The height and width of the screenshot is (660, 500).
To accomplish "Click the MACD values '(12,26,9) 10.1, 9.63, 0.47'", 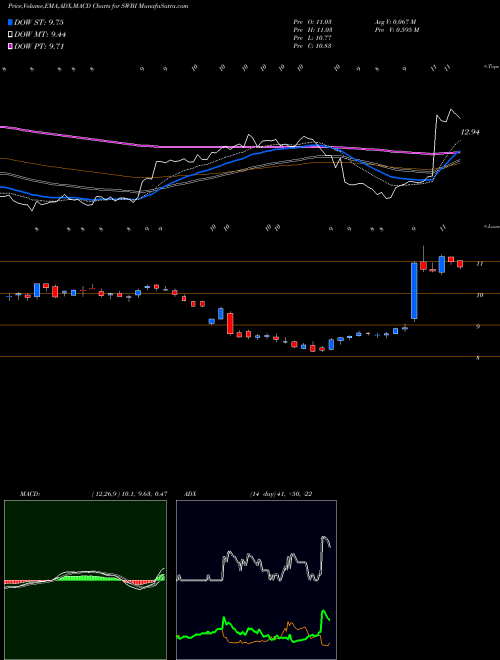I will [129, 494].
